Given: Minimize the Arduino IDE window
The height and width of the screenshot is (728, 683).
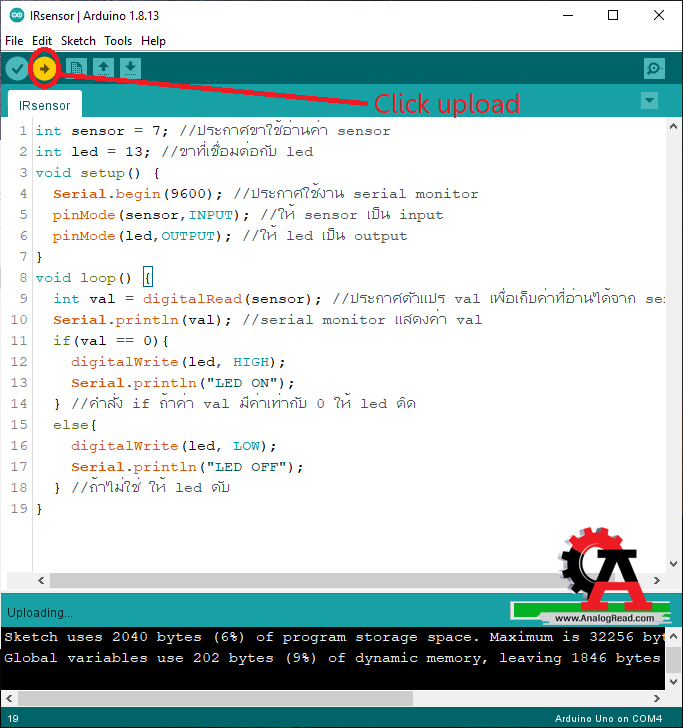Looking at the screenshot, I should (x=568, y=15).
